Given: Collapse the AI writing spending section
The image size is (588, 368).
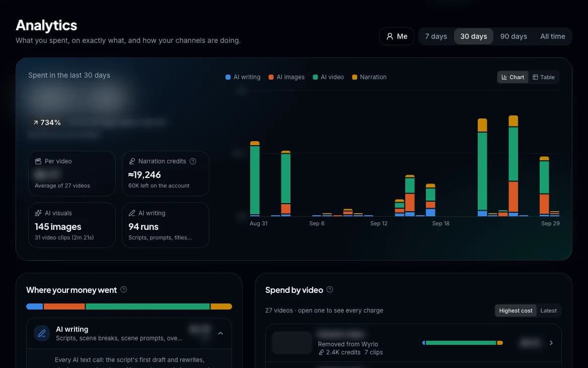Looking at the screenshot, I should (x=220, y=333).
